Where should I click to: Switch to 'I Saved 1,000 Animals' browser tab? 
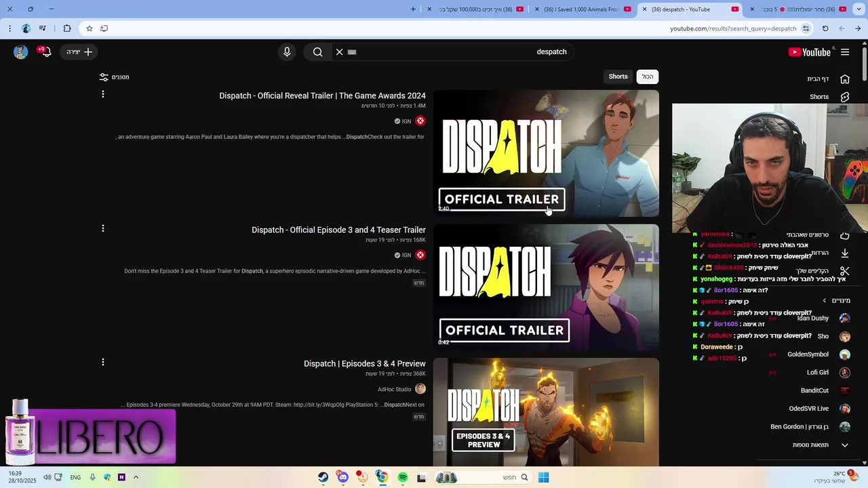[x=583, y=9]
